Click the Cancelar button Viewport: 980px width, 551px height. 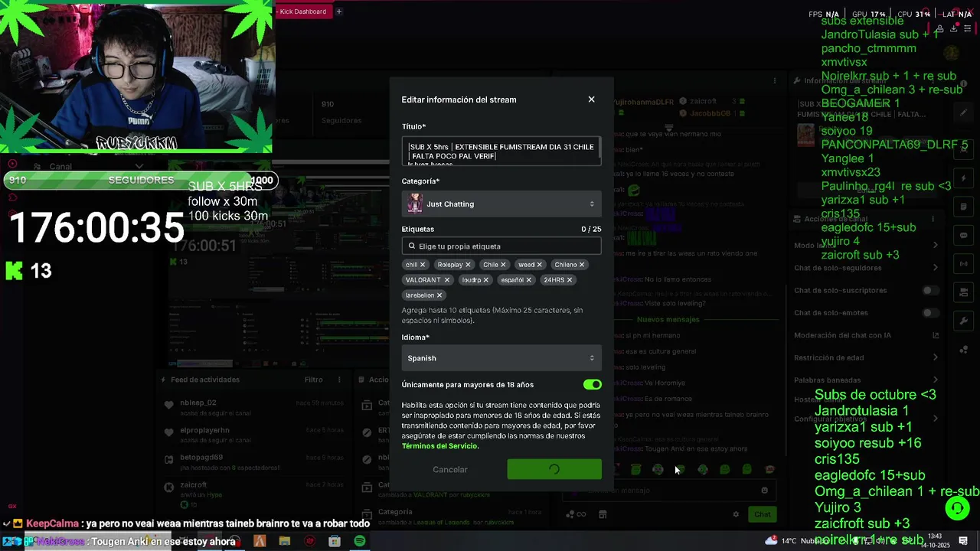coord(450,470)
